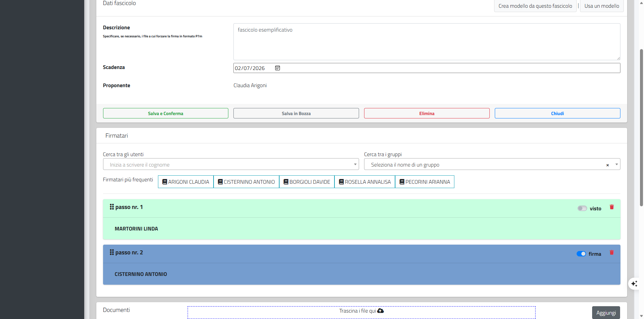Click the passo nr. 2 header label
Image resolution: width=644 pixels, height=319 pixels.
(x=129, y=252)
